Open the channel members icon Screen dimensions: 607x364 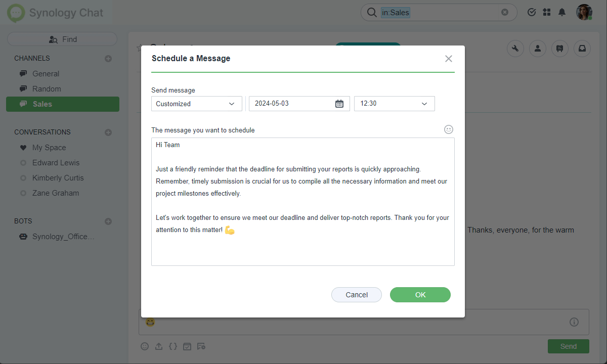(x=538, y=49)
